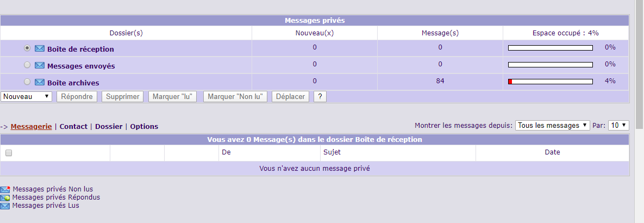Click the Boîte archives space usage bar
The image size is (644, 223).
[550, 82]
